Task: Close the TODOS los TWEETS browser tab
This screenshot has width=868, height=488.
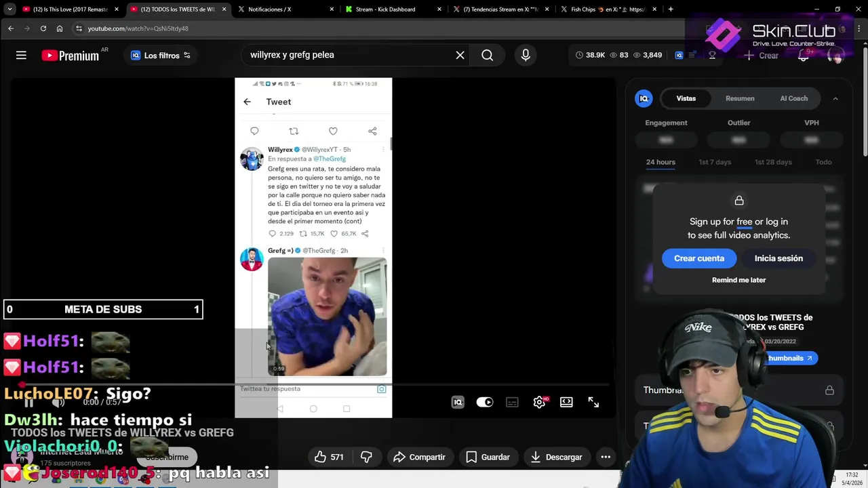Action: click(x=224, y=9)
